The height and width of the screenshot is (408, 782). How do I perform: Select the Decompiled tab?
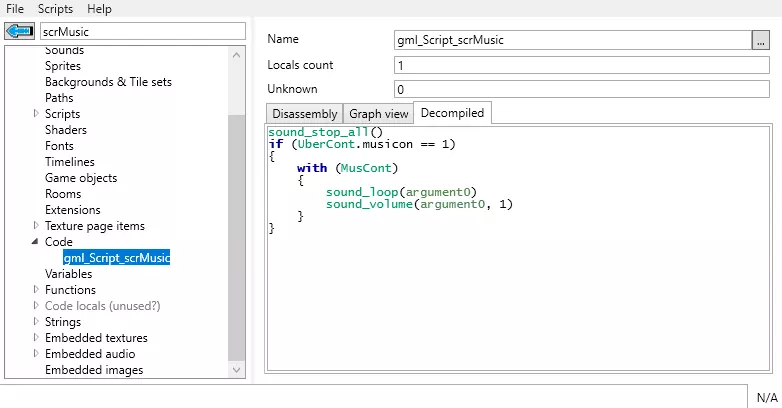[x=452, y=113]
